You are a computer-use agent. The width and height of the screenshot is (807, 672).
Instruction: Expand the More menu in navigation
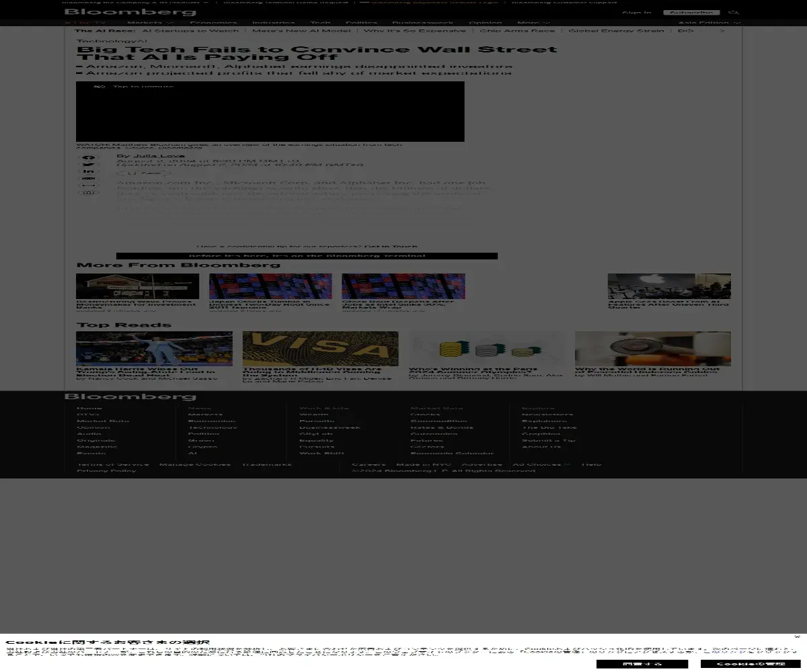[x=535, y=23]
